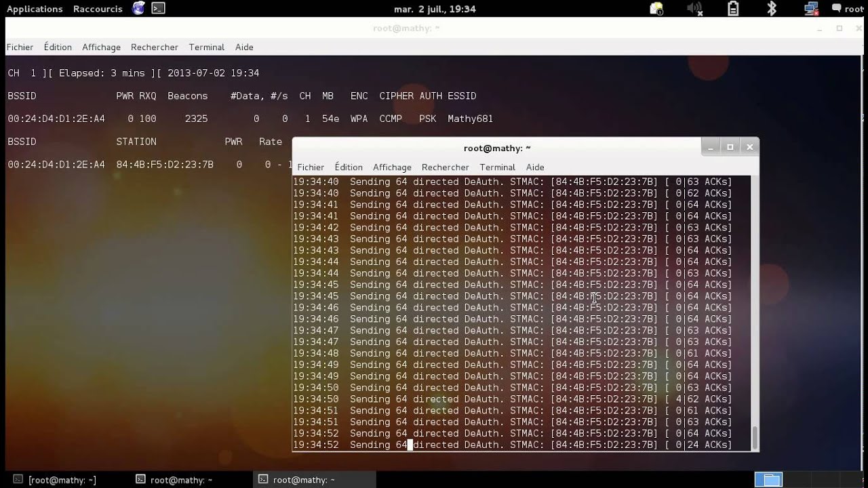Viewport: 868px width, 488px height.
Task: Open Rechercher menu in the front terminal window
Action: pos(446,167)
